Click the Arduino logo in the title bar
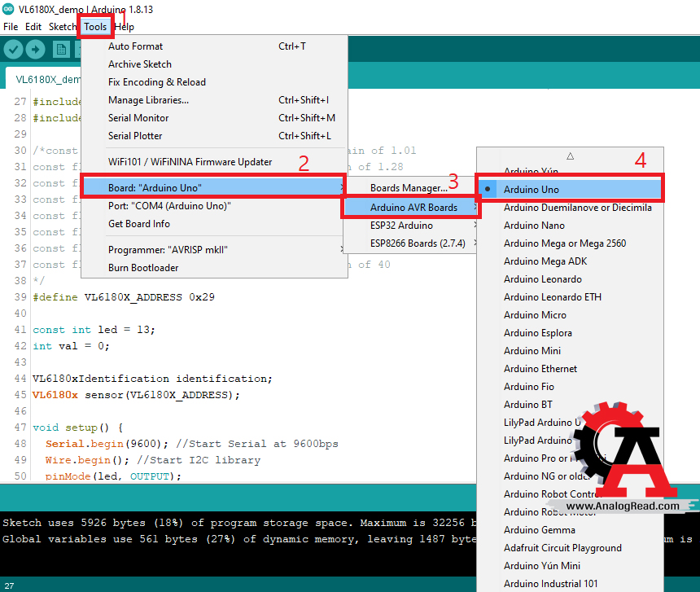This screenshot has height=592, width=700. (8, 9)
